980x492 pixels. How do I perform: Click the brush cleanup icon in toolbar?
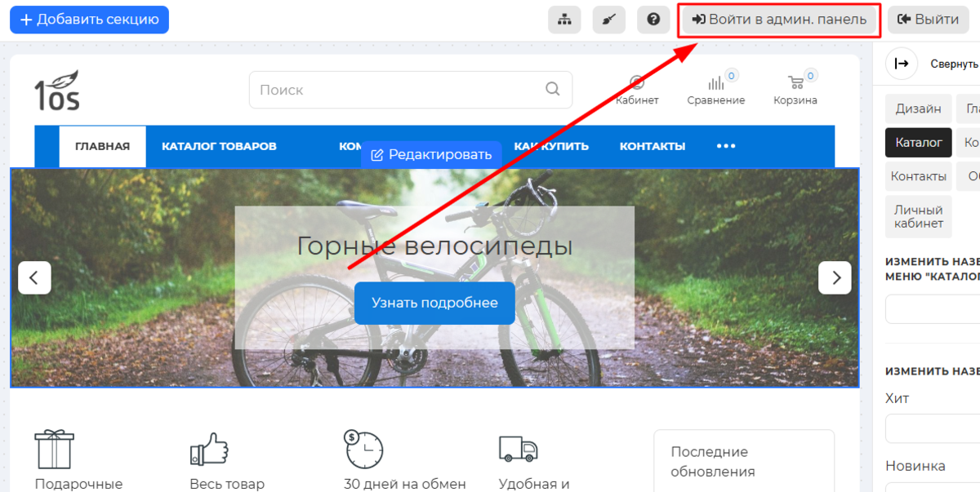[x=608, y=20]
